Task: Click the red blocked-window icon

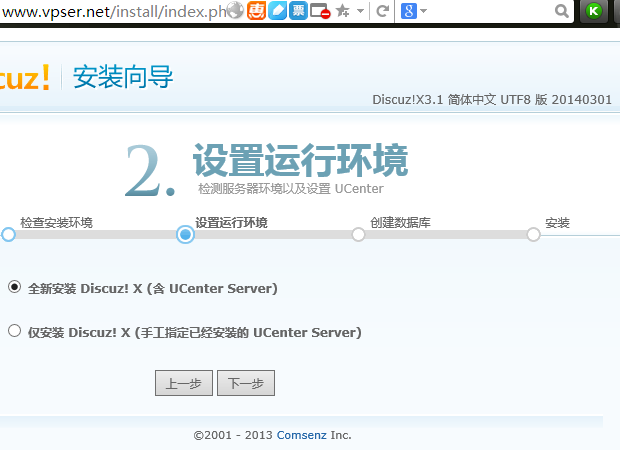Action: pyautogui.click(x=320, y=11)
